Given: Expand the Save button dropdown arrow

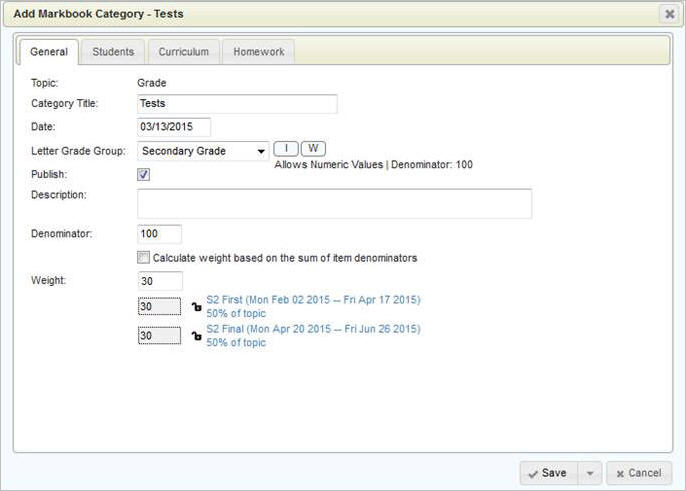Looking at the screenshot, I should tap(589, 473).
